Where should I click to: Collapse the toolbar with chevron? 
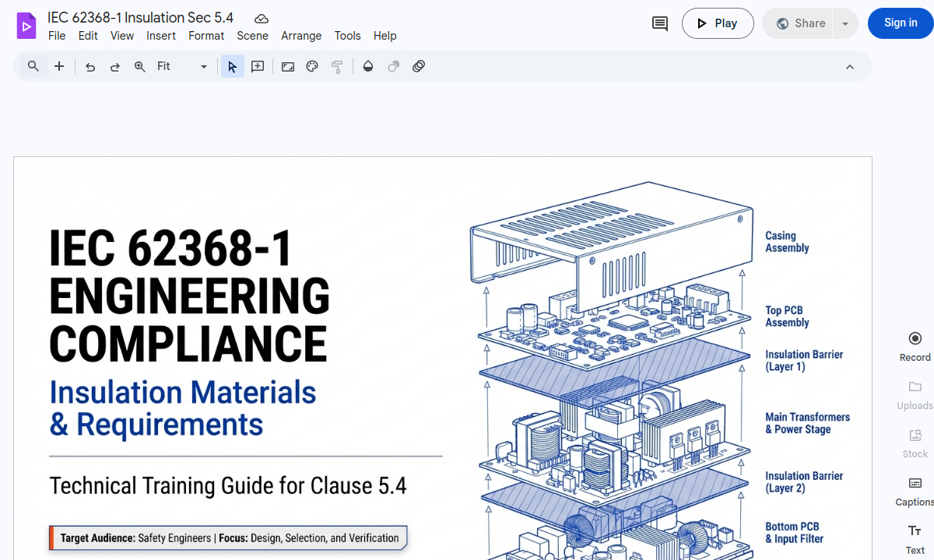click(850, 67)
